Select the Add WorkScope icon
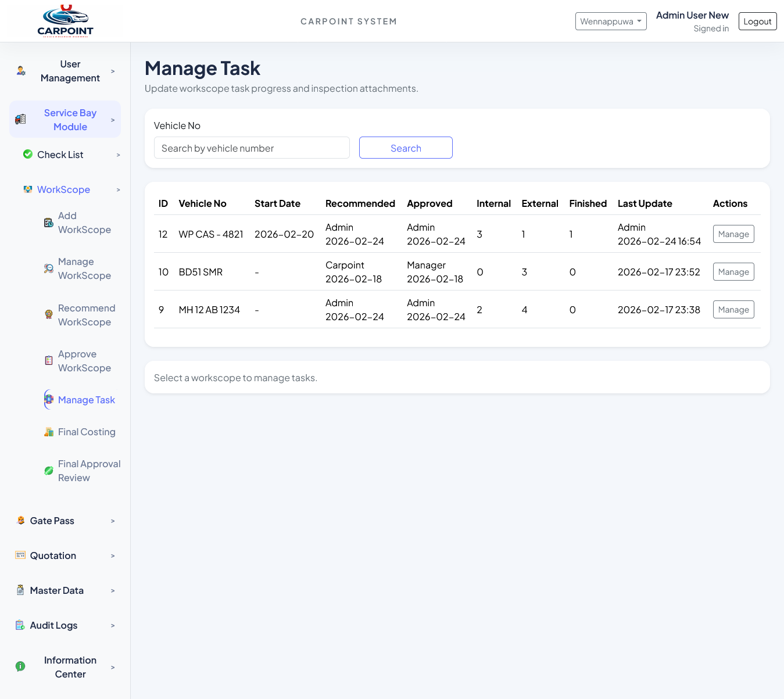The height and width of the screenshot is (699, 784). click(48, 223)
